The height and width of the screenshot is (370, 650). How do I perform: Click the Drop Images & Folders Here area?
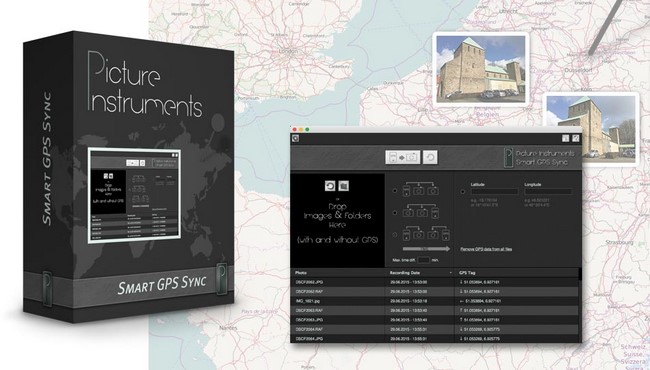[x=337, y=220]
